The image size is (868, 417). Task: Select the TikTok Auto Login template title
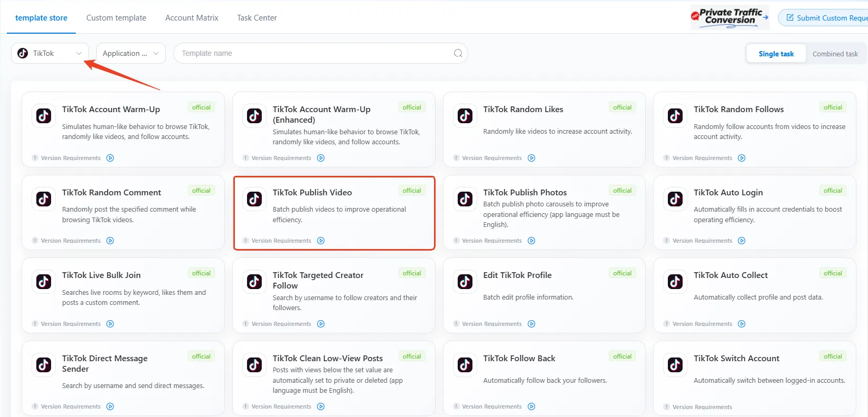click(728, 193)
